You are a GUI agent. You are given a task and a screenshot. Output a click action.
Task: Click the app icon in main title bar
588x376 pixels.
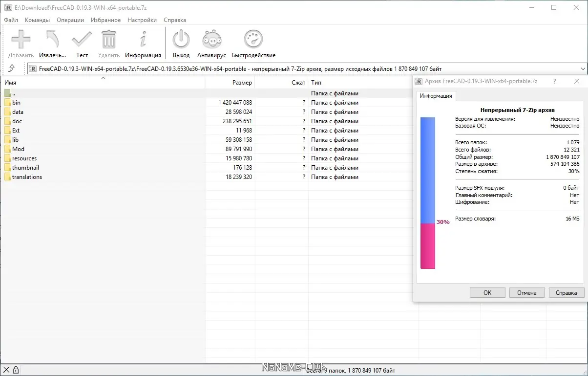pyautogui.click(x=7, y=7)
